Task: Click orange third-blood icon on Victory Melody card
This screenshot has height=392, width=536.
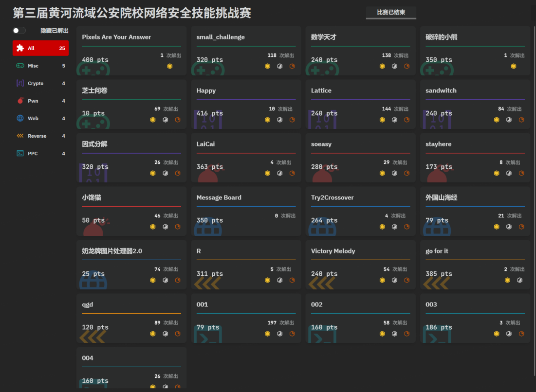Action: [407, 280]
